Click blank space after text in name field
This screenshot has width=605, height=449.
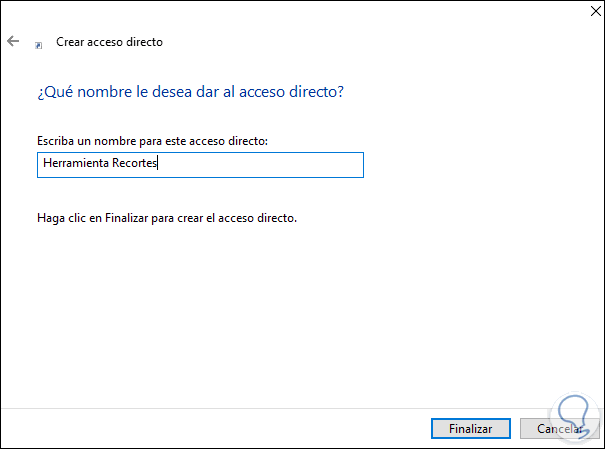pos(260,165)
